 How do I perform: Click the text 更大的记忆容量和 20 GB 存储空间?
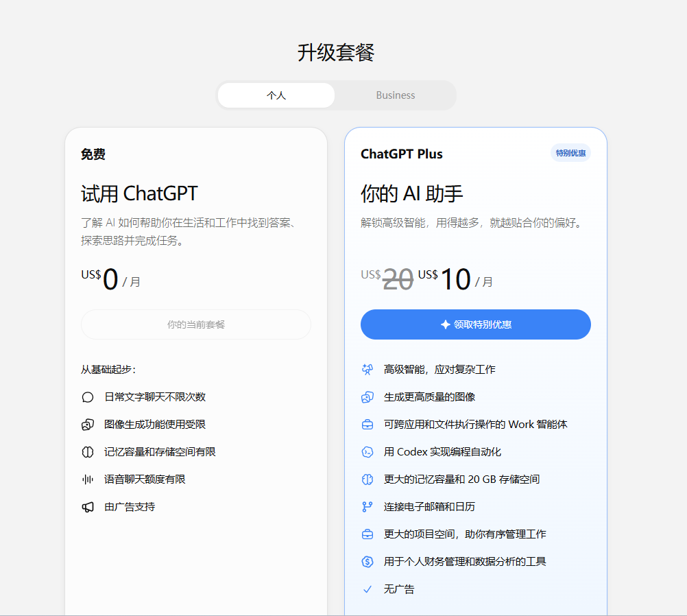(462, 479)
